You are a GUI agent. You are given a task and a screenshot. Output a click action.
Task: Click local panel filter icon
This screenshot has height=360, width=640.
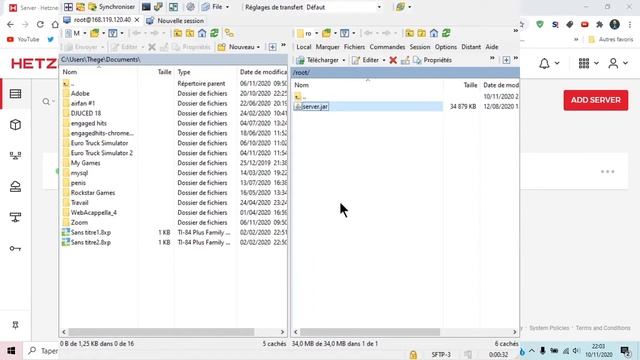coord(113,33)
